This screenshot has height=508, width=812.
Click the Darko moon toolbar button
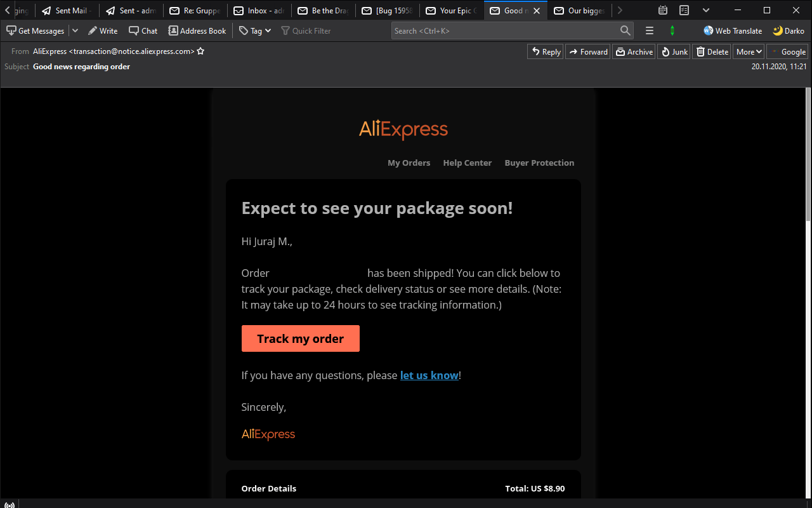(789, 30)
